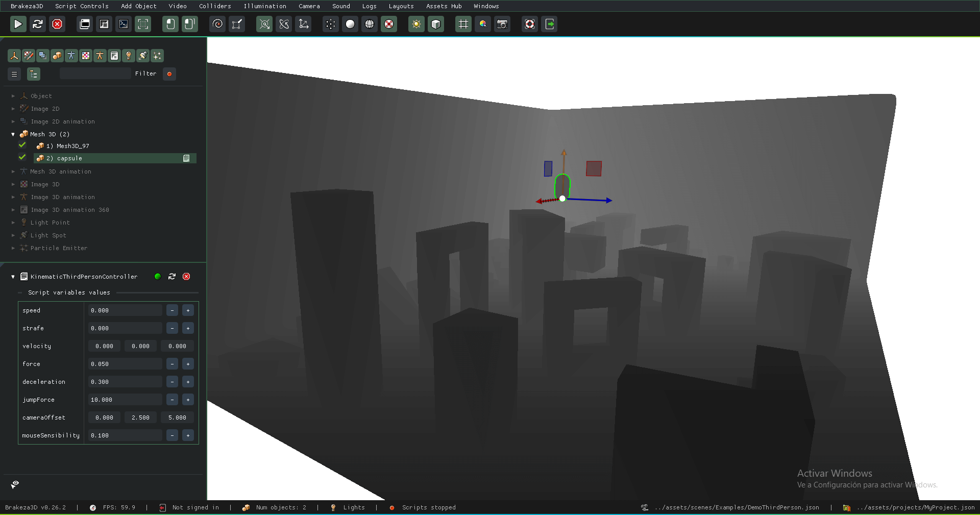Click the exit arrow icon in toolbar

click(550, 24)
